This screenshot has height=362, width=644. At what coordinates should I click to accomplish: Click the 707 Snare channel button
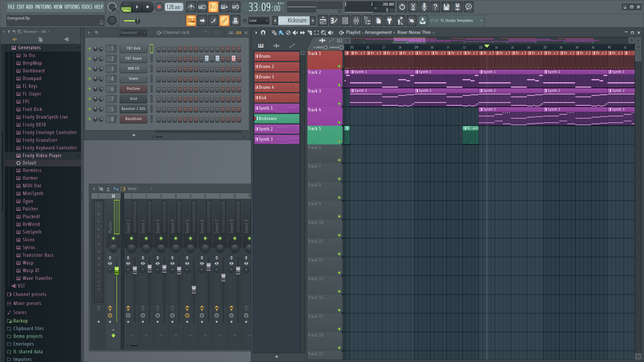click(x=133, y=59)
